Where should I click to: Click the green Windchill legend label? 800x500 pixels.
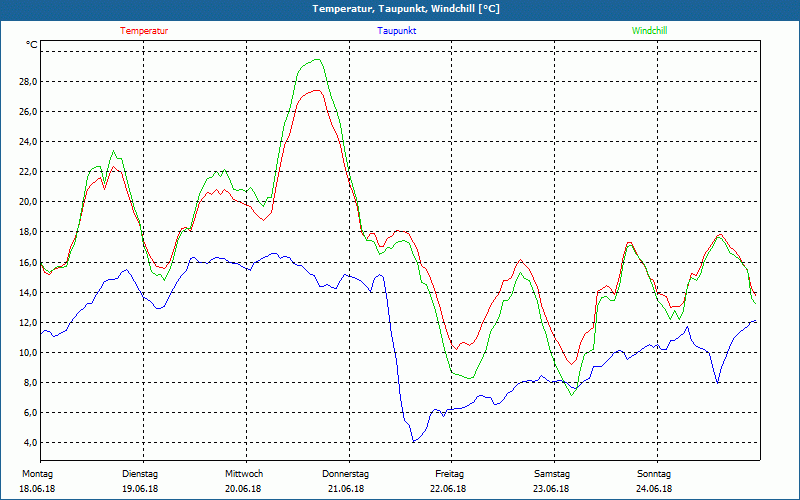tap(649, 31)
